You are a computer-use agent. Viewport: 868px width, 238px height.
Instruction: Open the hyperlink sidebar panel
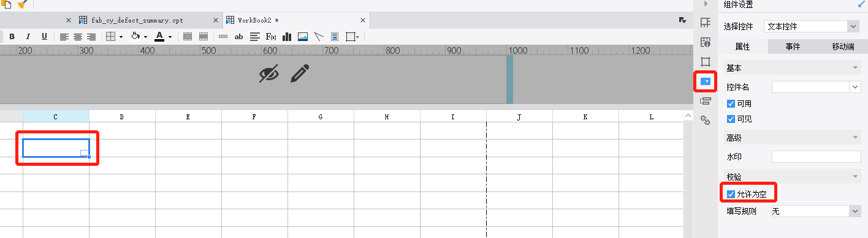click(x=705, y=121)
